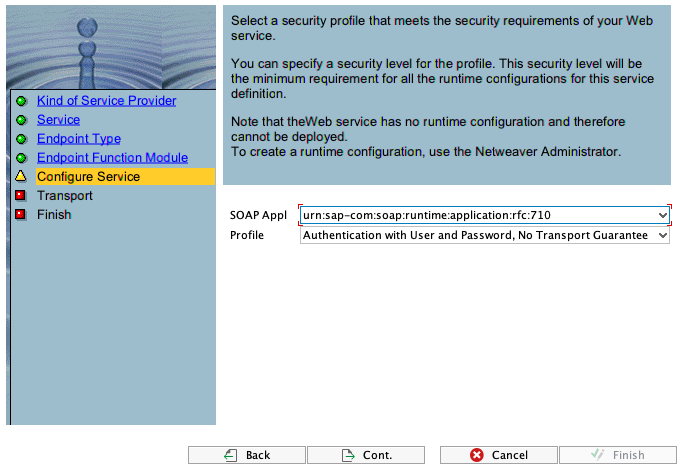Image resolution: width=682 pixels, height=468 pixels.
Task: Expand the SOAP Appl dropdown arrow
Action: pos(662,215)
